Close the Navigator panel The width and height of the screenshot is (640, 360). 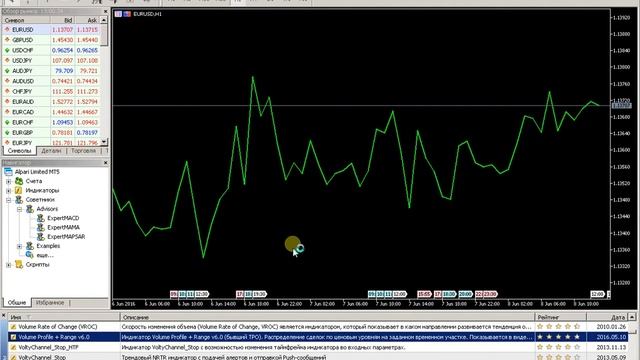click(x=105, y=163)
